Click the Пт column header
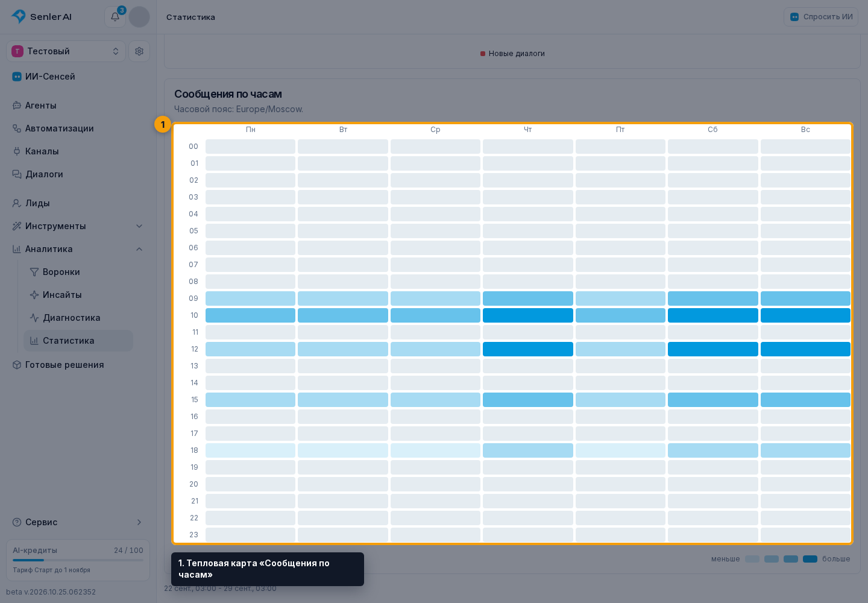This screenshot has width=868, height=603. [x=620, y=130]
